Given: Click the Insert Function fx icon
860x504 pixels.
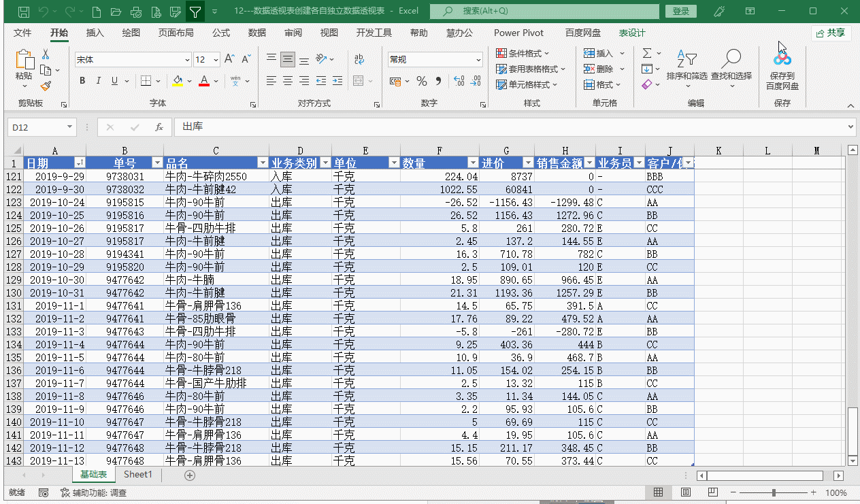Looking at the screenshot, I should point(159,127).
